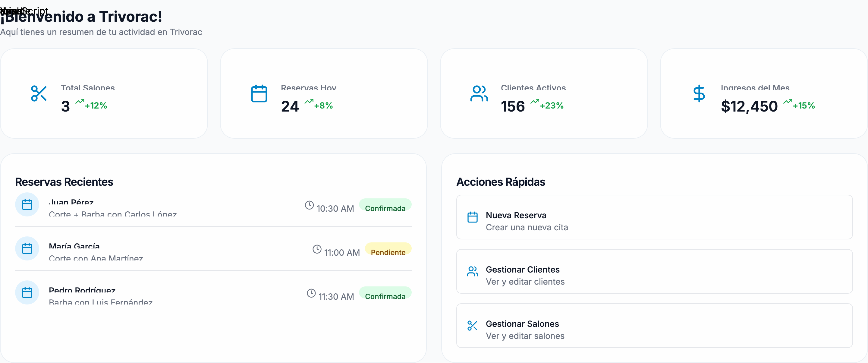Open the Gestionar Clientes quick action
The image size is (868, 363).
(654, 271)
